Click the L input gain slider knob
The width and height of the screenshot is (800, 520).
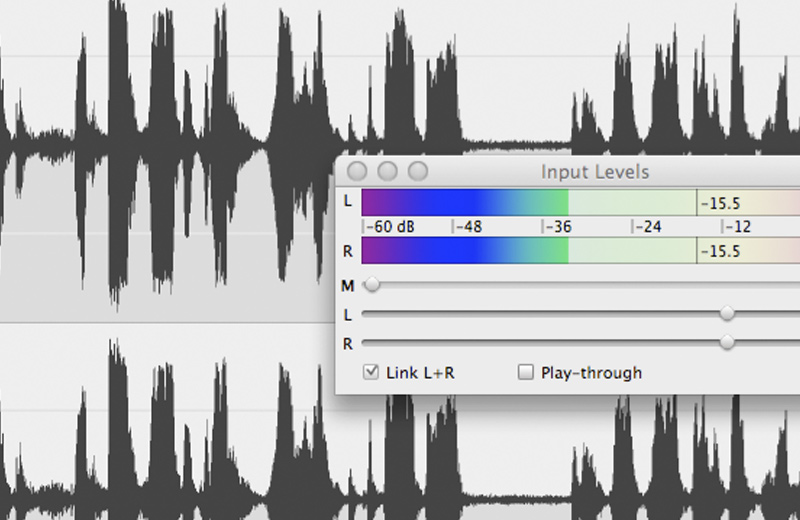[x=727, y=314]
